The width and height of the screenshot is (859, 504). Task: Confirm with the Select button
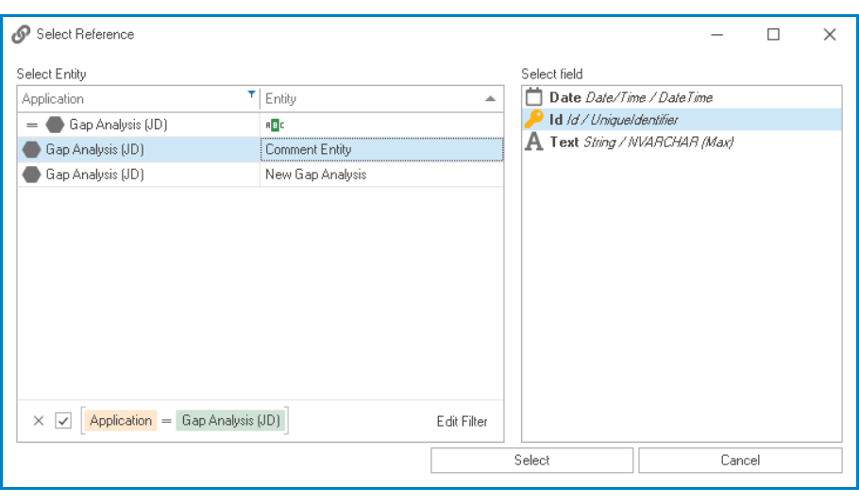click(532, 461)
